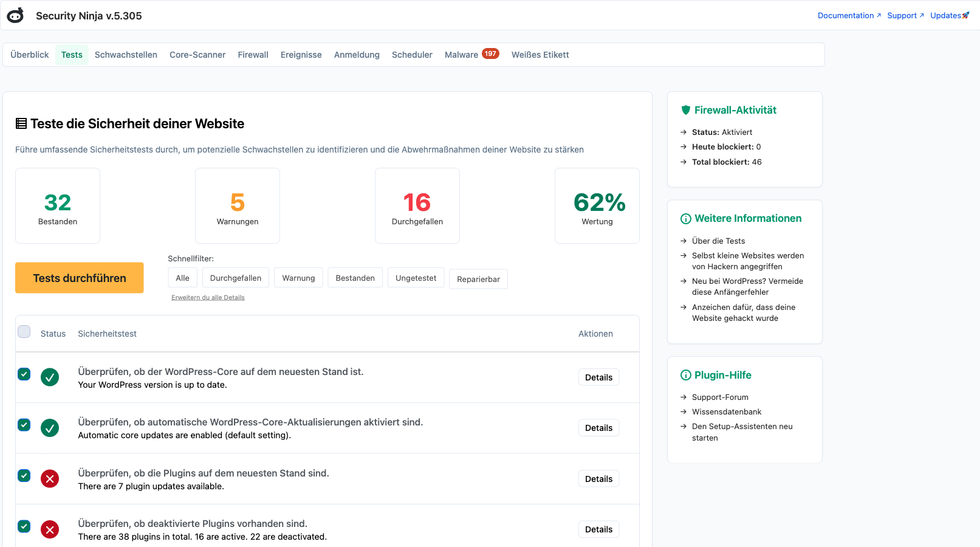Click Den Setup-Assistenten neu starten link
Screen dimensions: 980x547
point(742,432)
